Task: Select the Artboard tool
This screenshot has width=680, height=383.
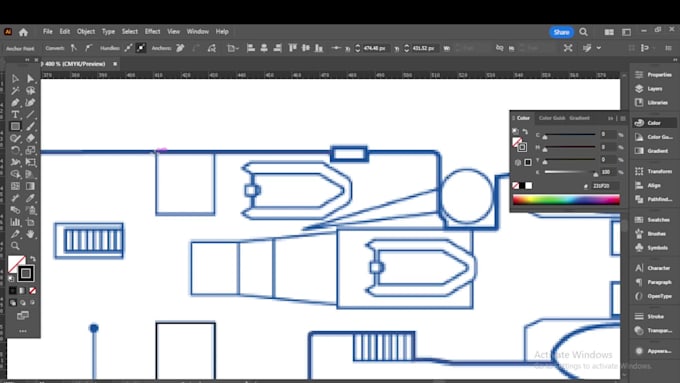Action: pyautogui.click(x=30, y=222)
